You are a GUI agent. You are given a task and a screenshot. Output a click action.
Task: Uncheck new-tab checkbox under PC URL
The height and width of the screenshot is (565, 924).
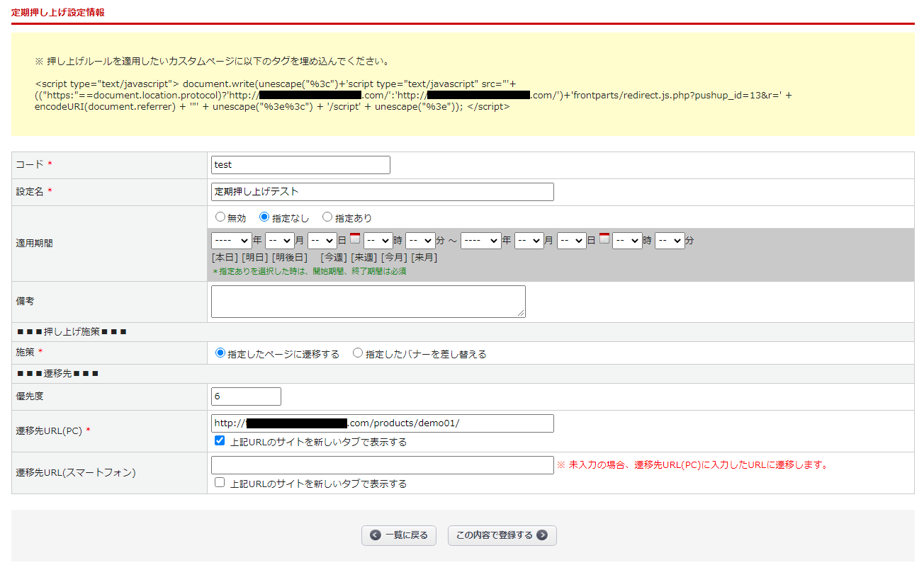click(x=220, y=441)
